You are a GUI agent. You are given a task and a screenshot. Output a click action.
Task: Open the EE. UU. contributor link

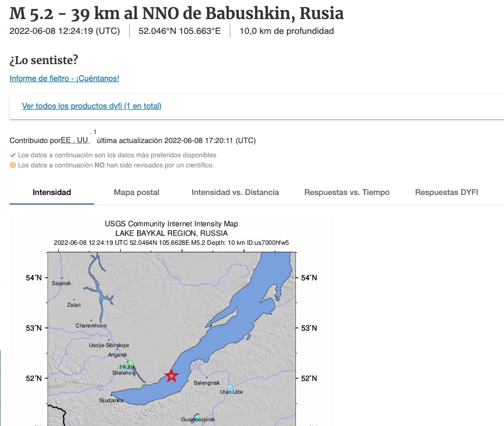[x=76, y=140]
